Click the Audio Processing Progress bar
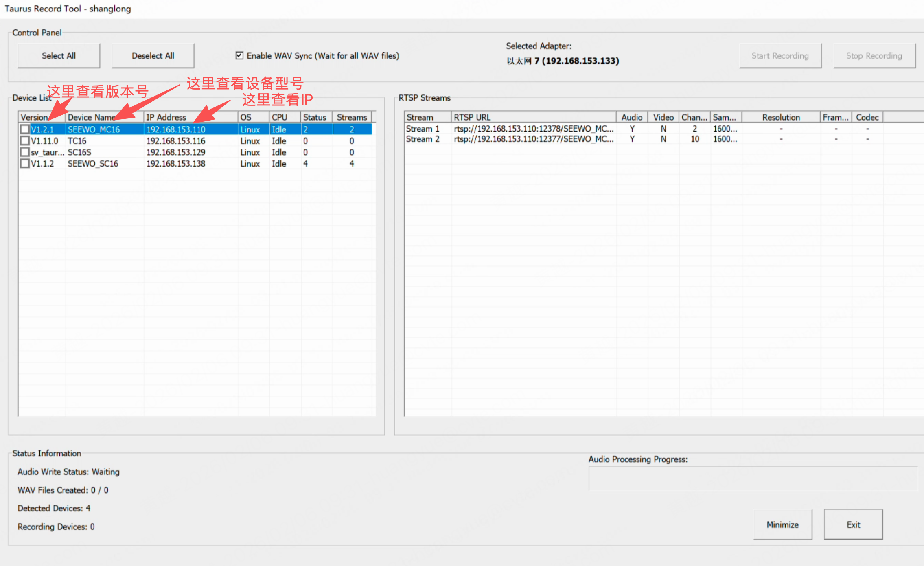Viewport: 924px width, 566px height. [x=753, y=479]
